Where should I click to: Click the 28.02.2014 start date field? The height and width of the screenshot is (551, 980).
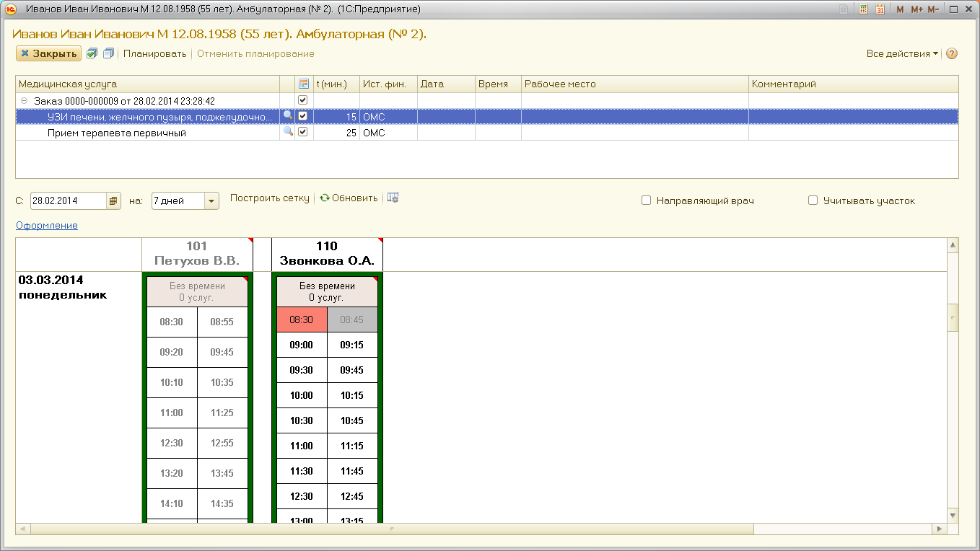(x=69, y=201)
